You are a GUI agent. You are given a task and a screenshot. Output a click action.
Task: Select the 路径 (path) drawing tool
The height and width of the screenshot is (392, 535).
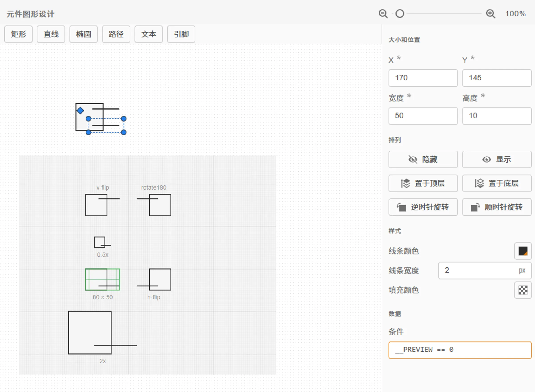(x=116, y=34)
